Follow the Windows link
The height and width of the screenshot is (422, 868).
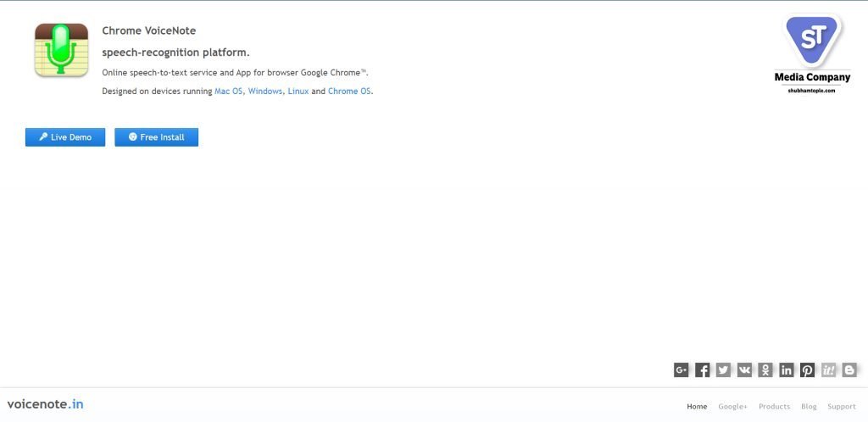[x=265, y=92]
